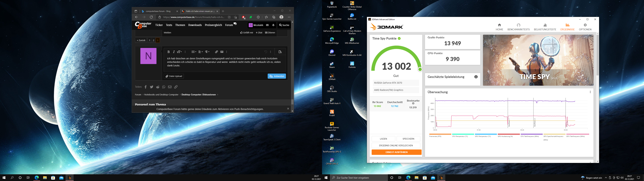
Task: Click the notification bell on ComputerBase
Action: click(273, 25)
